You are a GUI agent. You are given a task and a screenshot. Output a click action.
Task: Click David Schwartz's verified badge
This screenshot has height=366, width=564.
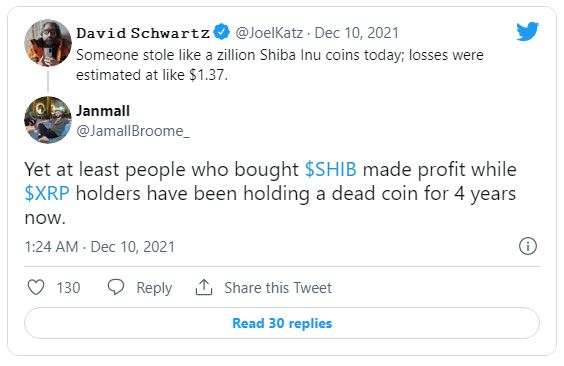tap(222, 32)
